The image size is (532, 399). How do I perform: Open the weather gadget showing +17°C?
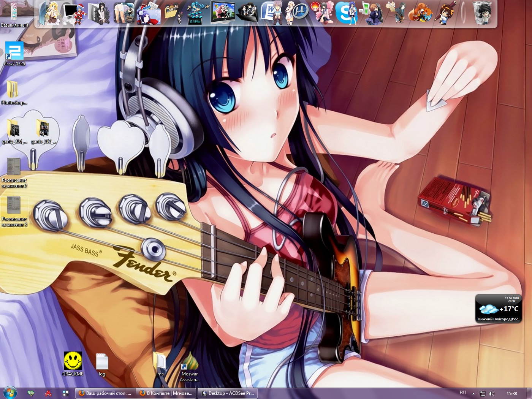tap(498, 309)
